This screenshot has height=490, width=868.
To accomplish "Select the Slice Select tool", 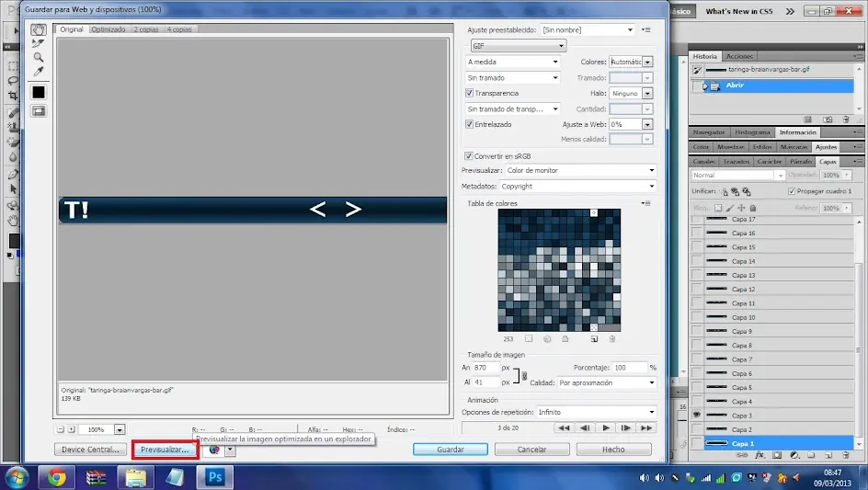I will (39, 43).
